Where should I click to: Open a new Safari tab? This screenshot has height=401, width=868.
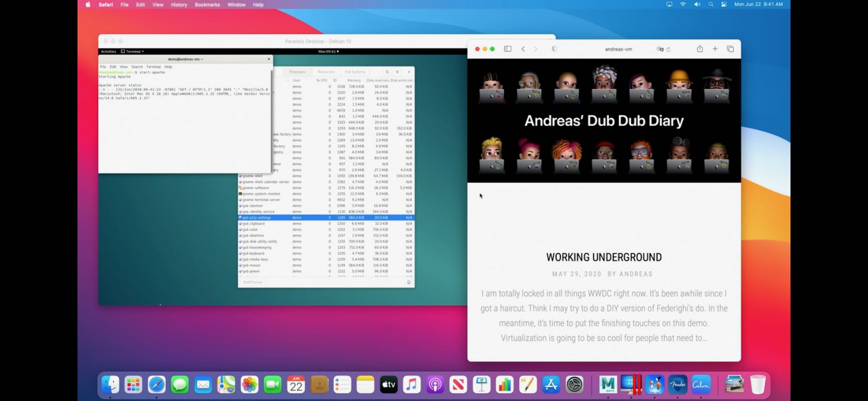[715, 49]
